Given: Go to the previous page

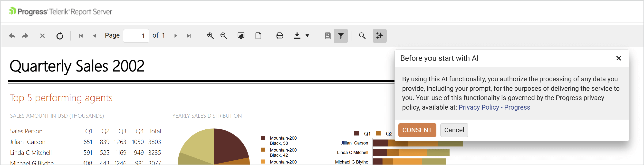Looking at the screenshot, I should 95,36.
